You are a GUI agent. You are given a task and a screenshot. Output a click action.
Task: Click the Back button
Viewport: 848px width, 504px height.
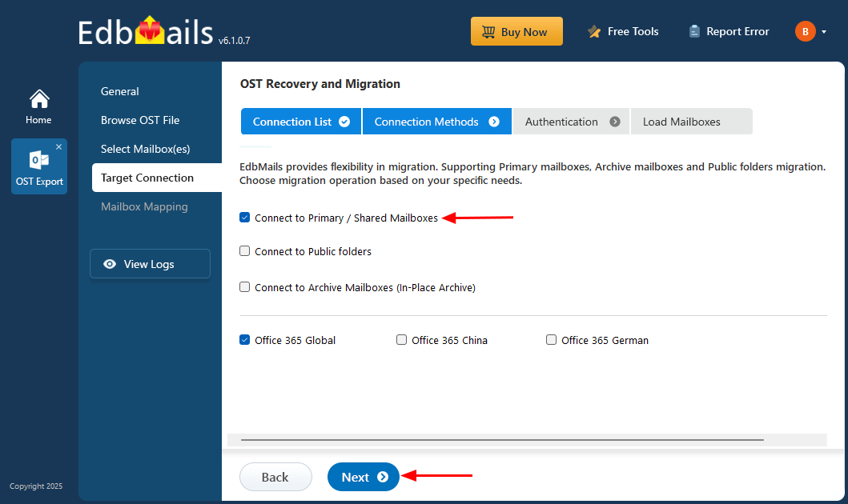point(275,477)
